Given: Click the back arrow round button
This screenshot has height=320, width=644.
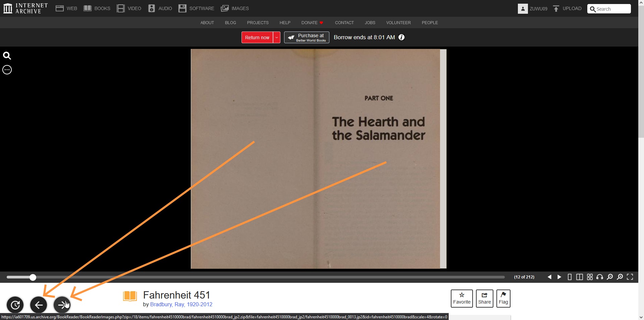Looking at the screenshot, I should (39, 305).
